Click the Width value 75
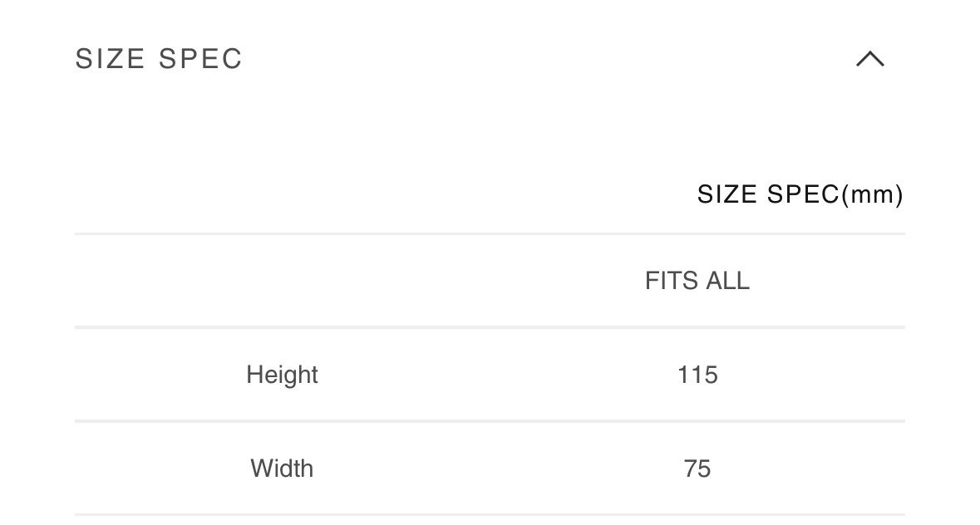 [697, 469]
